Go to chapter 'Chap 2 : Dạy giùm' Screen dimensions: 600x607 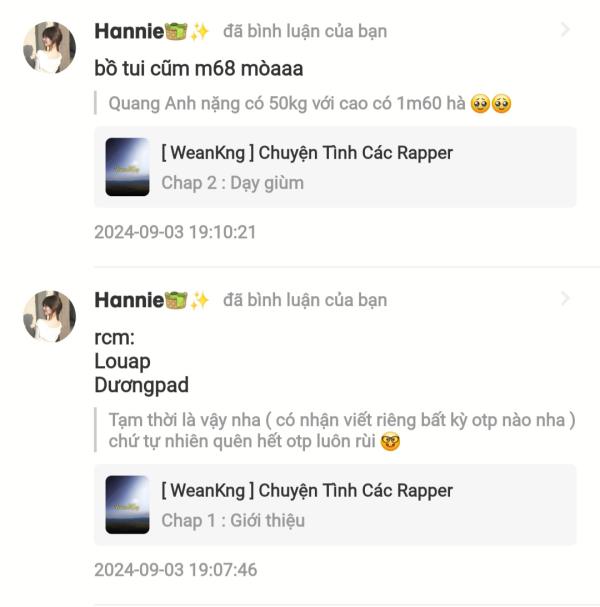(x=232, y=183)
